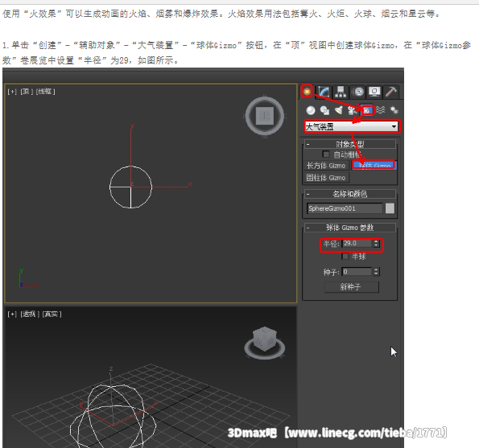
Task: Enable the 半球 checkbox
Action: click(x=345, y=257)
